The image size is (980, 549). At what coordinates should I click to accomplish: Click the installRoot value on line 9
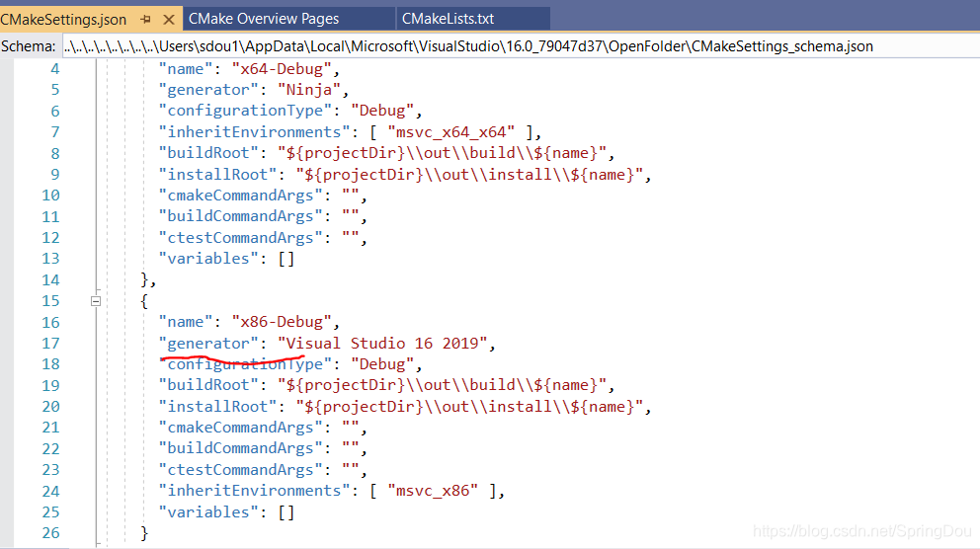(x=469, y=174)
